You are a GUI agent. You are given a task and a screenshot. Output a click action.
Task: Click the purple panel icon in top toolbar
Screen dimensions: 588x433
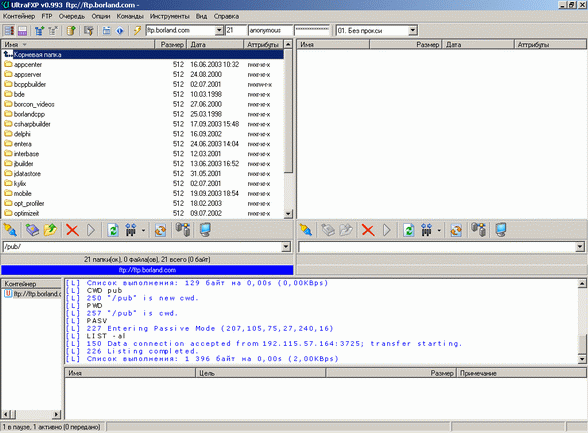[22, 30]
